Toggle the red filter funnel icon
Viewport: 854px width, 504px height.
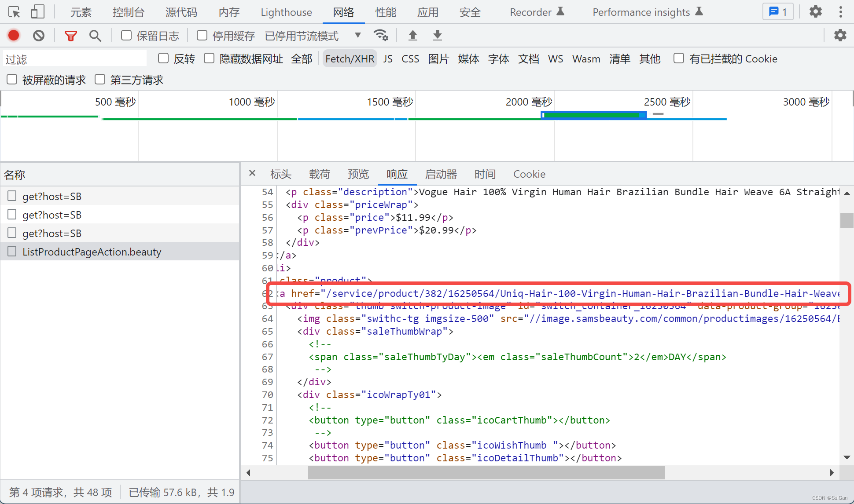pyautogui.click(x=70, y=36)
